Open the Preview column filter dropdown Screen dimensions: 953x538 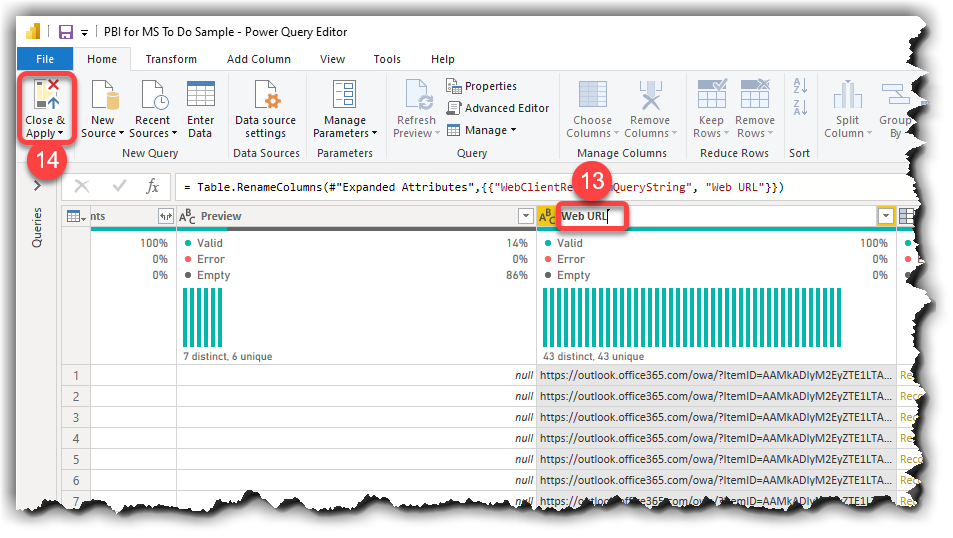[526, 216]
